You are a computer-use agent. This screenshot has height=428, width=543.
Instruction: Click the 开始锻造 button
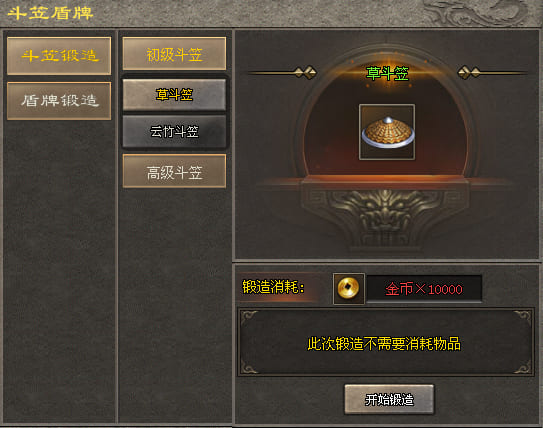click(x=389, y=399)
